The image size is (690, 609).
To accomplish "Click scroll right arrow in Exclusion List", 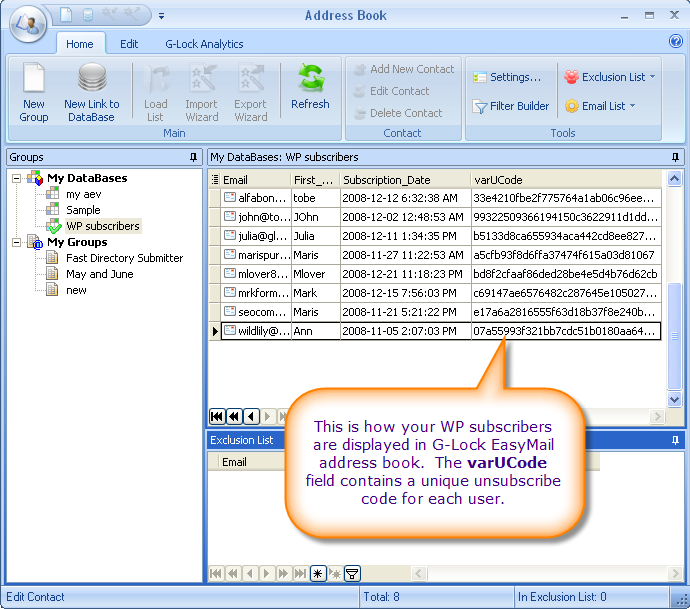I will click(675, 573).
